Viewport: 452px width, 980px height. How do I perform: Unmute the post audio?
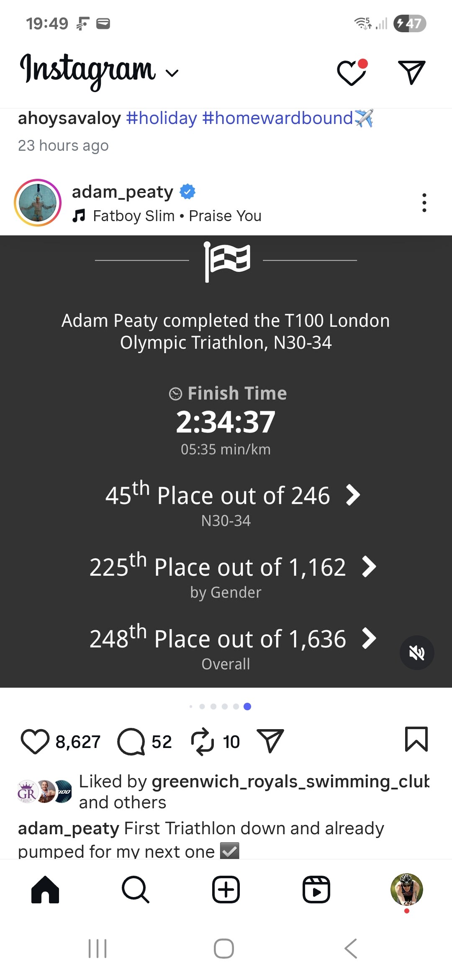pyautogui.click(x=416, y=652)
